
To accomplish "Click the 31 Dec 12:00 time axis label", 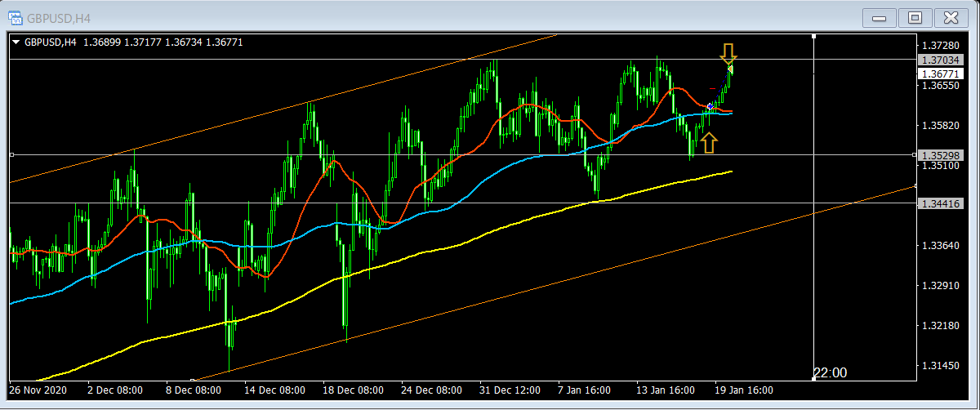I will tap(510, 390).
